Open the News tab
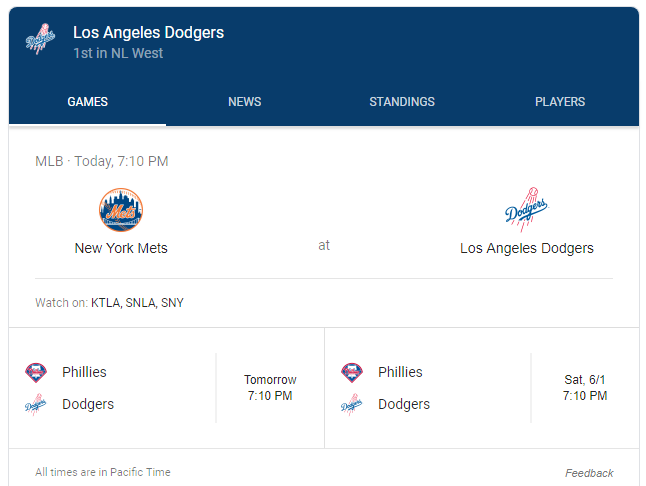 point(245,102)
